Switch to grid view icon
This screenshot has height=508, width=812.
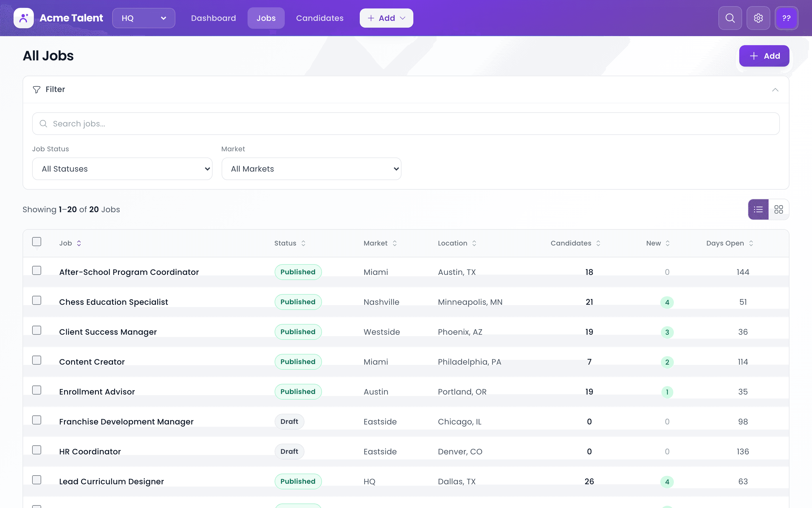point(778,209)
